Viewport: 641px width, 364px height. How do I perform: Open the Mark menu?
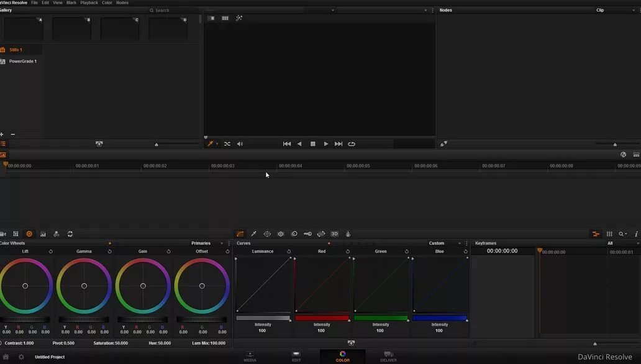tap(71, 2)
